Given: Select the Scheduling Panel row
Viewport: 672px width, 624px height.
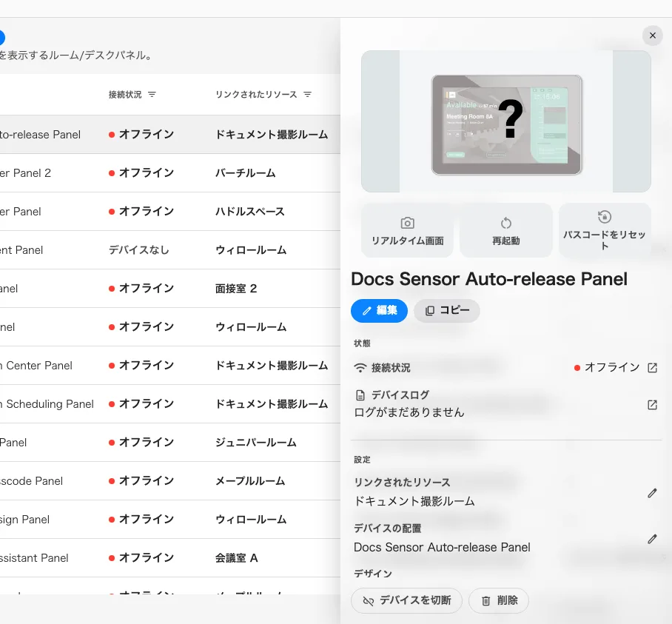Looking at the screenshot, I should point(170,404).
